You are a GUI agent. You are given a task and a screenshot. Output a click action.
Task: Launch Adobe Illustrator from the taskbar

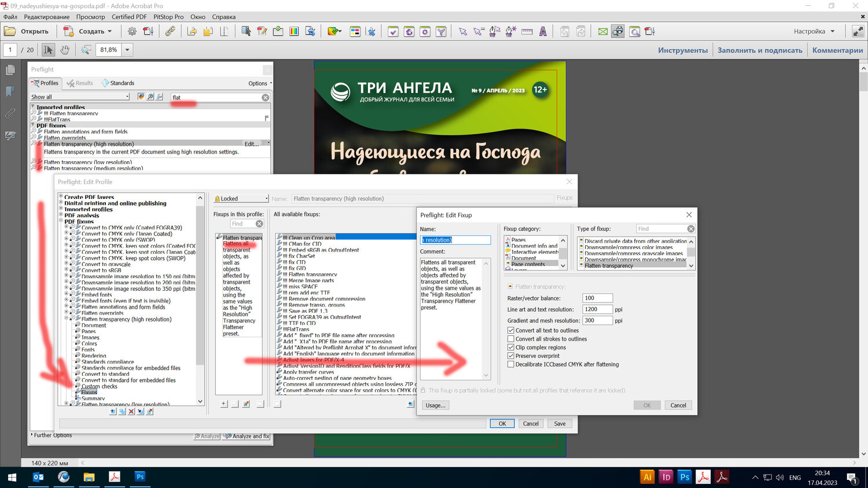[x=648, y=477]
